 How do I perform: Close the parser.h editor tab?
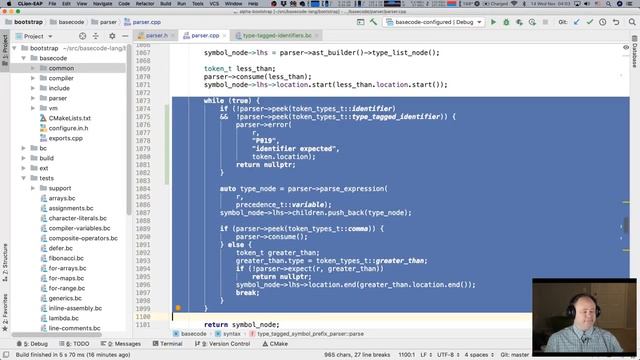point(173,36)
